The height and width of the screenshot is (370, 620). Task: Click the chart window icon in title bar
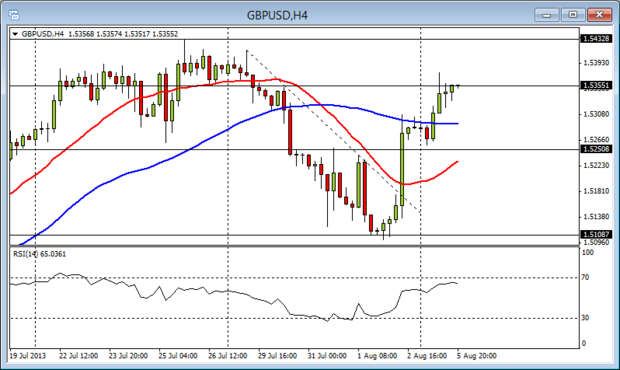(14, 15)
